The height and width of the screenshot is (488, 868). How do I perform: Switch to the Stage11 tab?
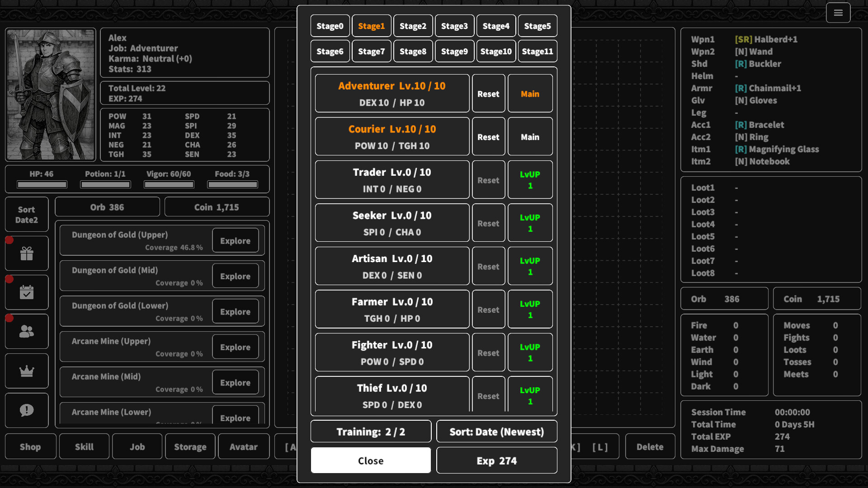point(538,51)
